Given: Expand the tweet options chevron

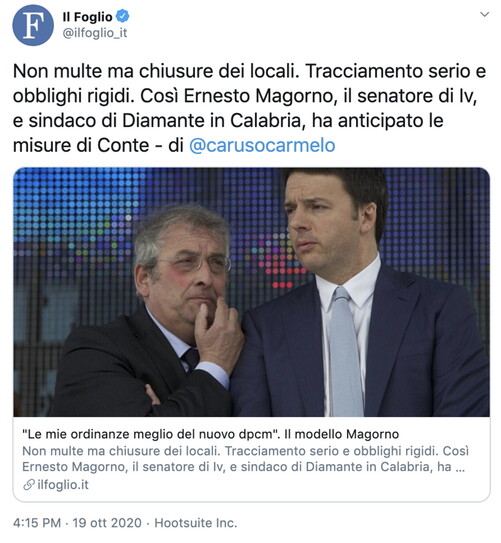Looking at the screenshot, I should [x=484, y=14].
